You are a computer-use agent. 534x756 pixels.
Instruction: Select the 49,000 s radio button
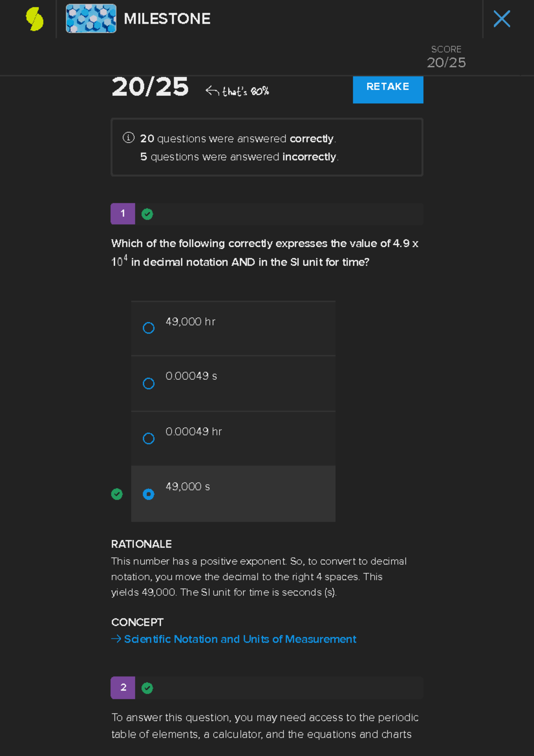tap(149, 494)
